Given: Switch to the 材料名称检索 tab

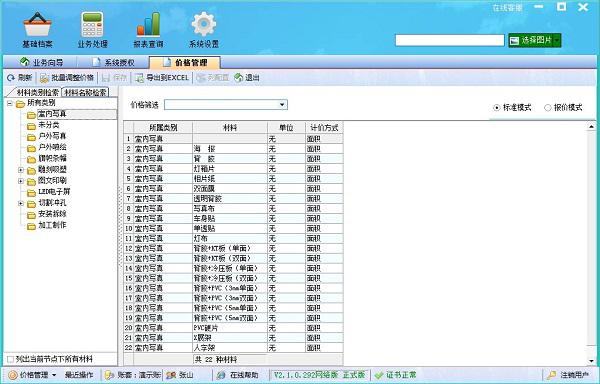Looking at the screenshot, I should 85,92.
